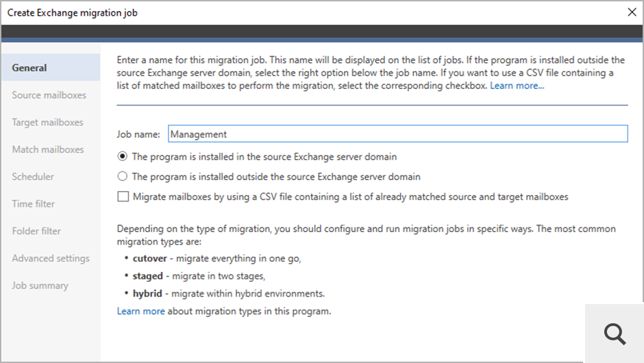The width and height of the screenshot is (644, 363).
Task: Enable migrate mailboxes using CSV file checkbox
Action: [123, 197]
